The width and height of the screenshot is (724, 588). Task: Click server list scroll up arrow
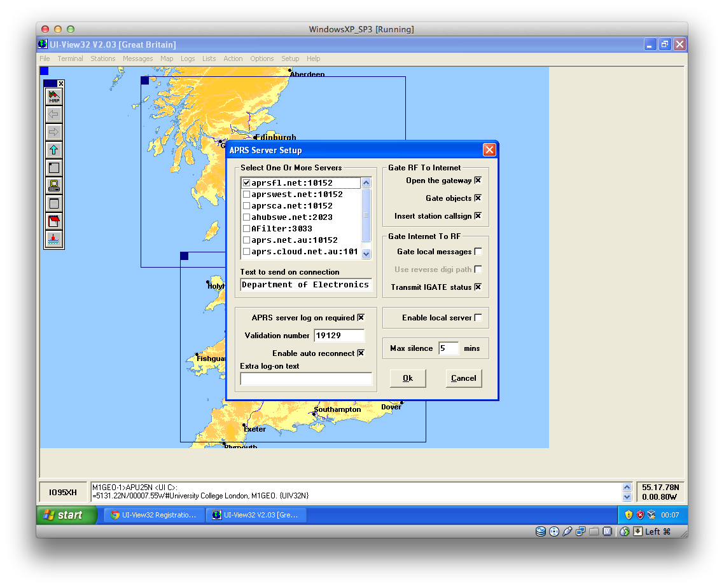366,182
